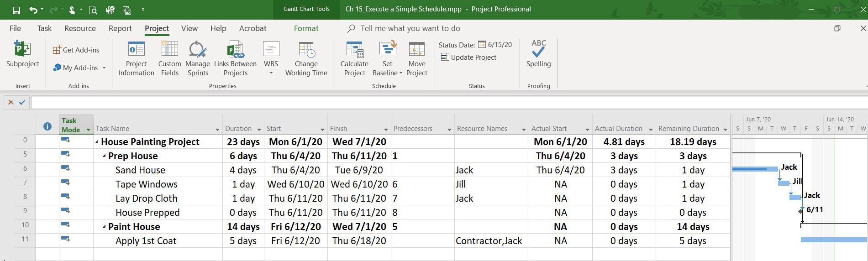
Task: Click the Tell me search box
Action: pyautogui.click(x=410, y=28)
